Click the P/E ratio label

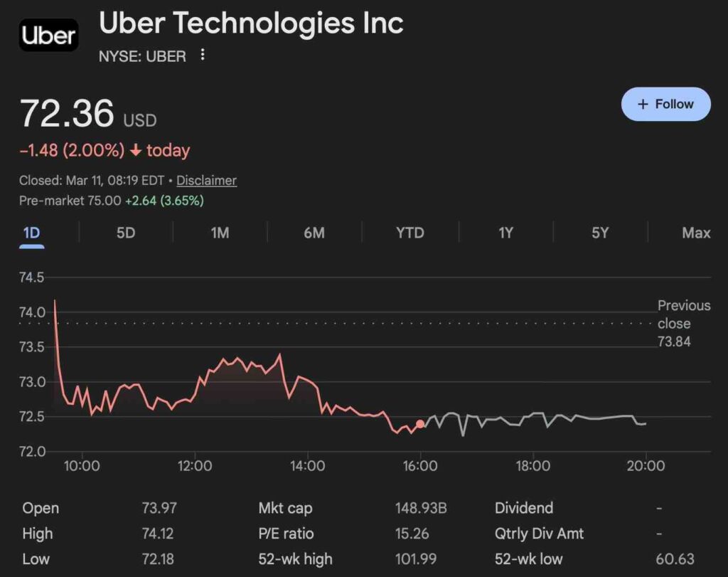(286, 534)
